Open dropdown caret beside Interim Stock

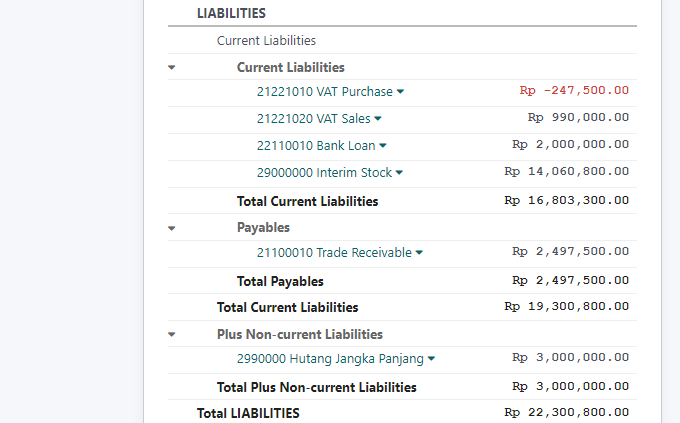399,173
